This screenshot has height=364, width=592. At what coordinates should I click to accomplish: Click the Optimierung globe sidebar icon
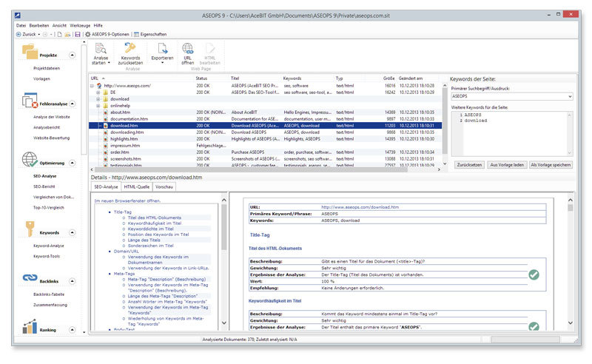30,159
